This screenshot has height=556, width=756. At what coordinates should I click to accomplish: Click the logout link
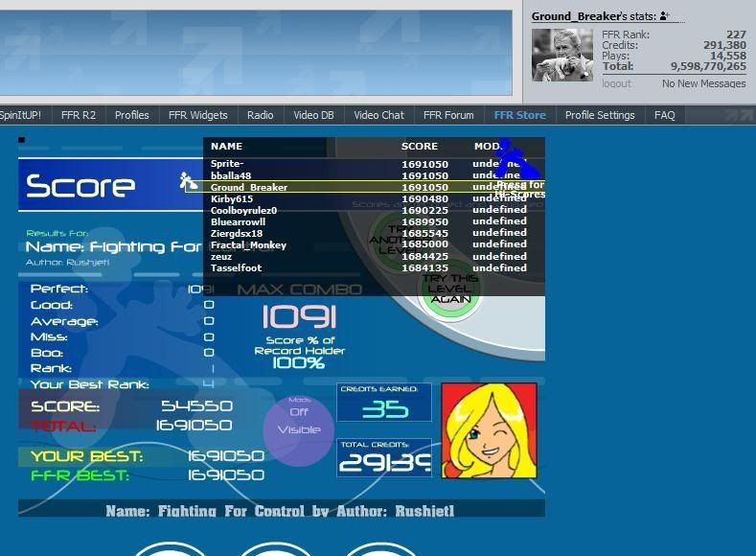616,84
